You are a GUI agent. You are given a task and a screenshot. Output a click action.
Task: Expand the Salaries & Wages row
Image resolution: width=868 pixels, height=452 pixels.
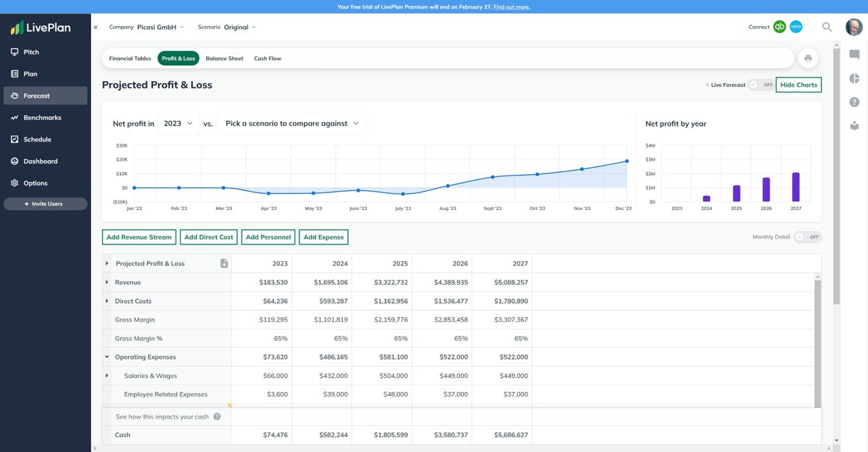tap(107, 375)
